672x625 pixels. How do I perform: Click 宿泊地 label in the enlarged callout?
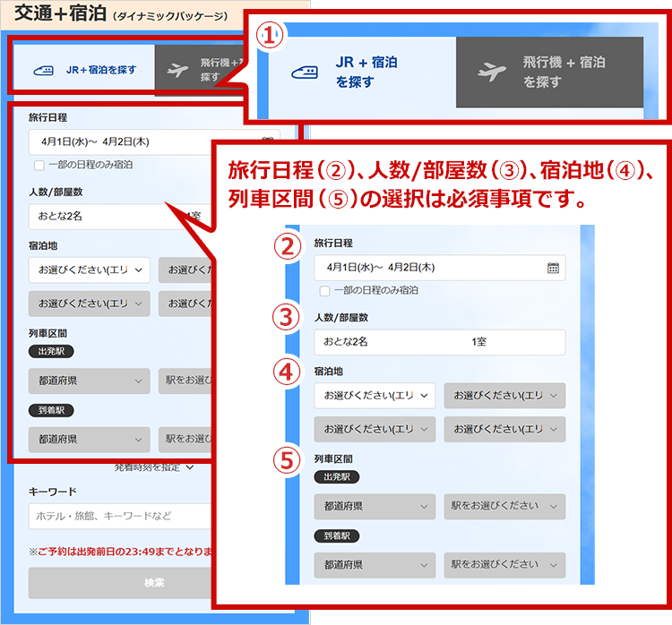click(329, 372)
